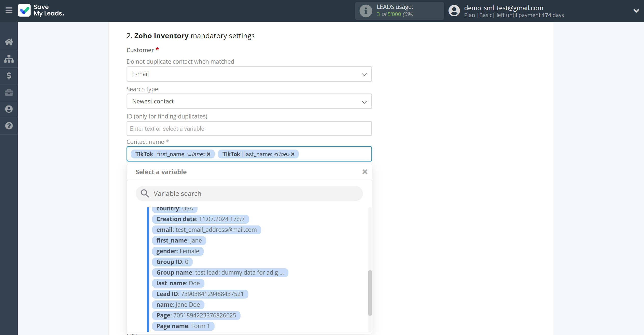Viewport: 644px width, 335px height.
Task: Click the user avatar icon
Action: 454,11
